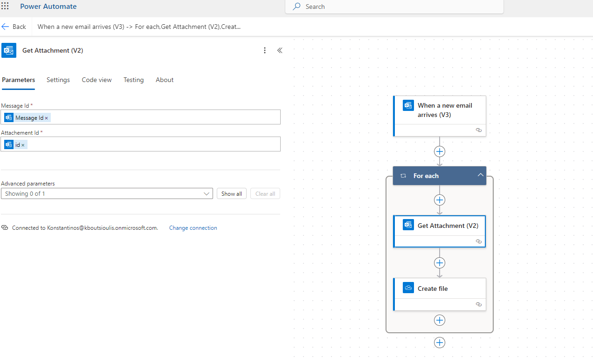Click the Search input box
Viewport: 593px width, 364px height.
(x=394, y=7)
